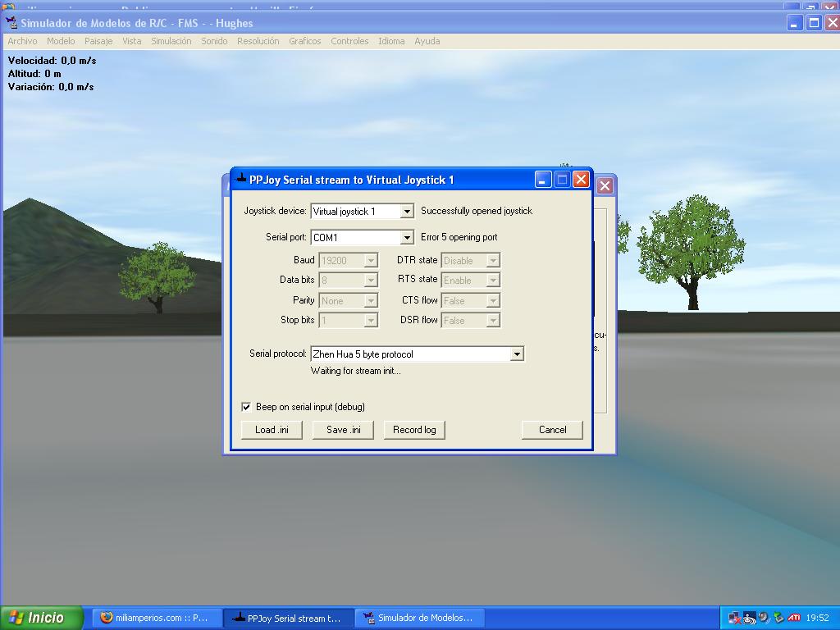Viewport: 840px width, 630px height.
Task: Click the PPJoy Serial stream taskbar button
Action: click(x=287, y=618)
